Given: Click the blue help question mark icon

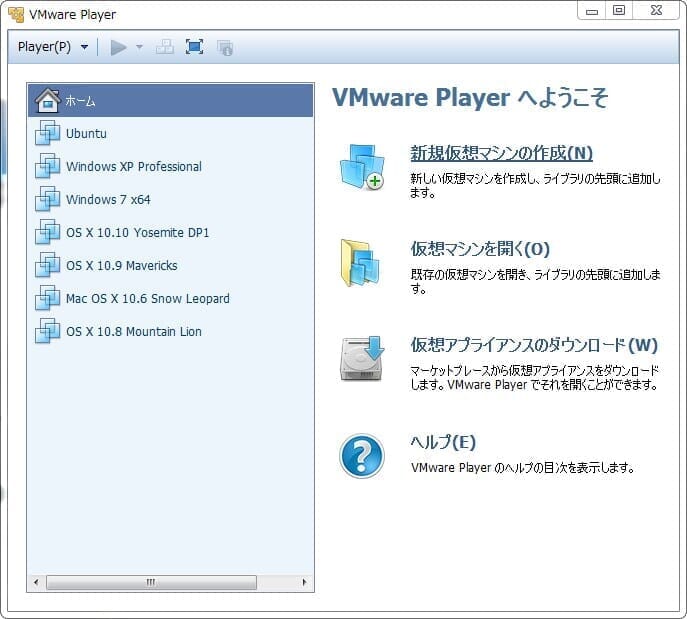Looking at the screenshot, I should click(x=361, y=455).
